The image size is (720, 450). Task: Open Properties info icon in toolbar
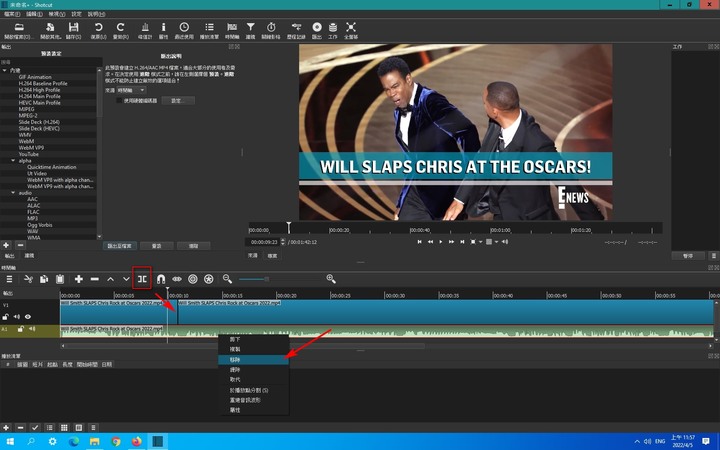tap(163, 28)
